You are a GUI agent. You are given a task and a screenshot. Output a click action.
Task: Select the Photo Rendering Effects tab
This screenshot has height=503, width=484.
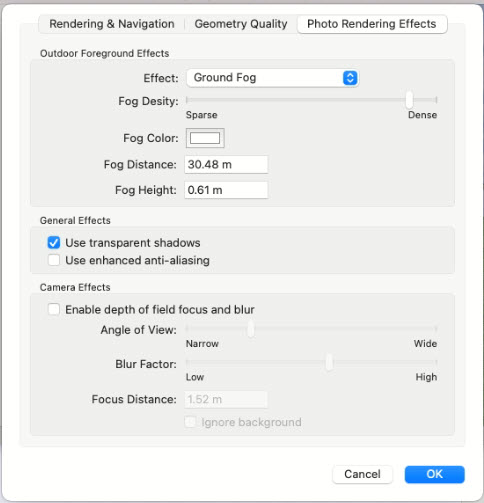(372, 24)
